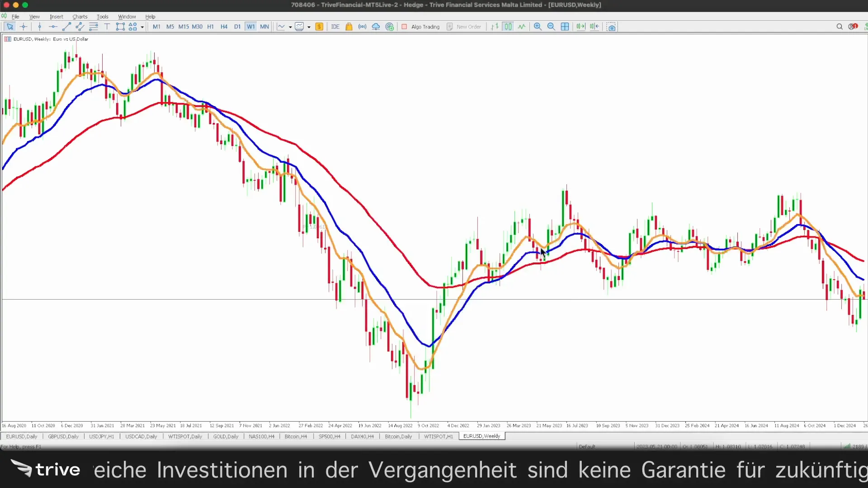Toggle candlestick chart display mode
Screen dimensions: 868x488
508,27
